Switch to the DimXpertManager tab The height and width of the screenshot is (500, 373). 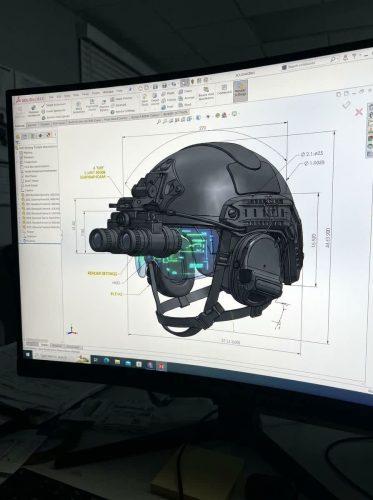tap(40, 136)
